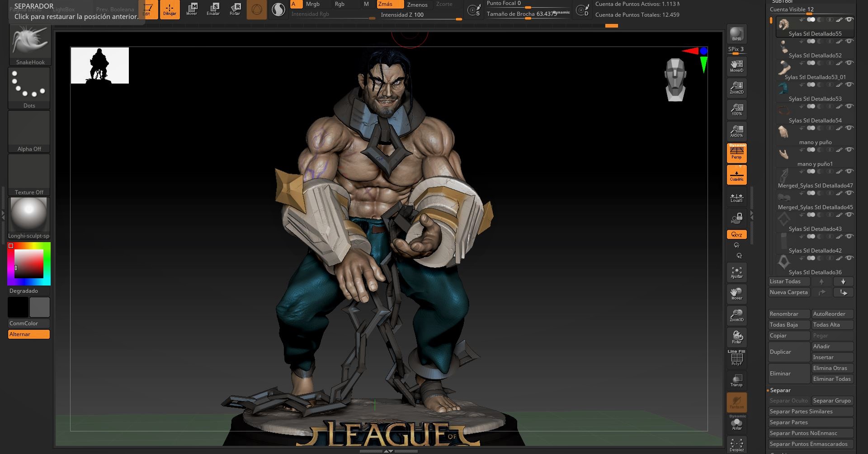Screen dimensions: 868x454
Task: Toggle Persp perspective view
Action: pyautogui.click(x=736, y=153)
